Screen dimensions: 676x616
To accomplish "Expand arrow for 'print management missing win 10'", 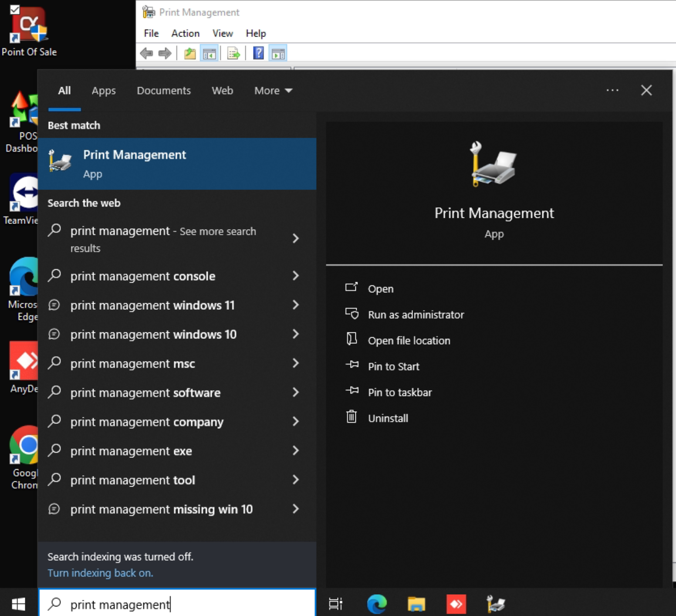I will (296, 509).
